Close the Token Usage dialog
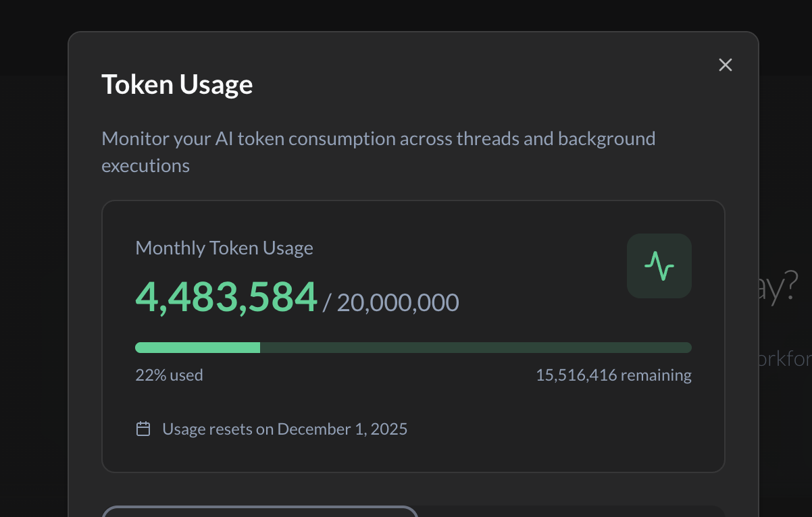812x517 pixels. click(725, 65)
